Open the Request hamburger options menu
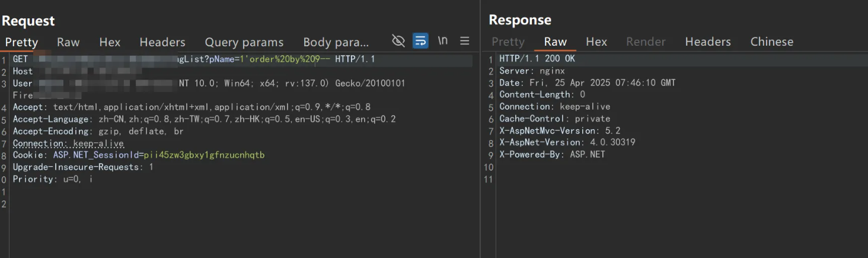This screenshot has width=868, height=258. pos(465,41)
